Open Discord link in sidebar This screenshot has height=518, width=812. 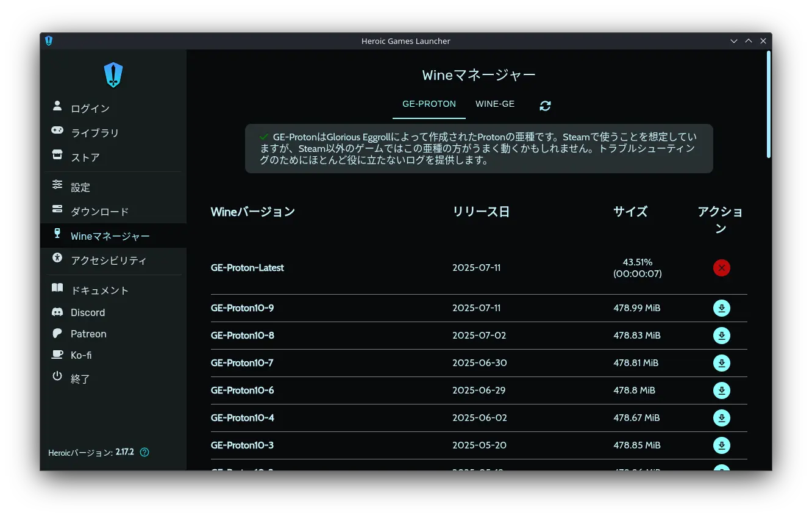point(113,312)
